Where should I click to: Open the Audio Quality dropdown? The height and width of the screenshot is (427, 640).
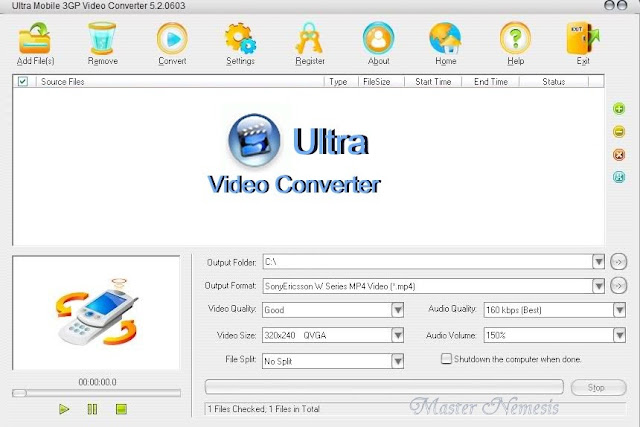619,310
